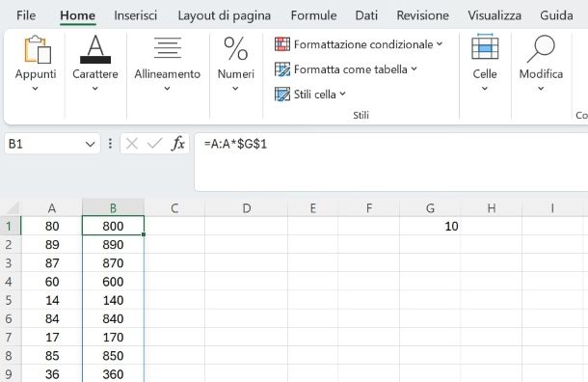Select cell A7 containing 17
The image size is (588, 382).
(52, 337)
